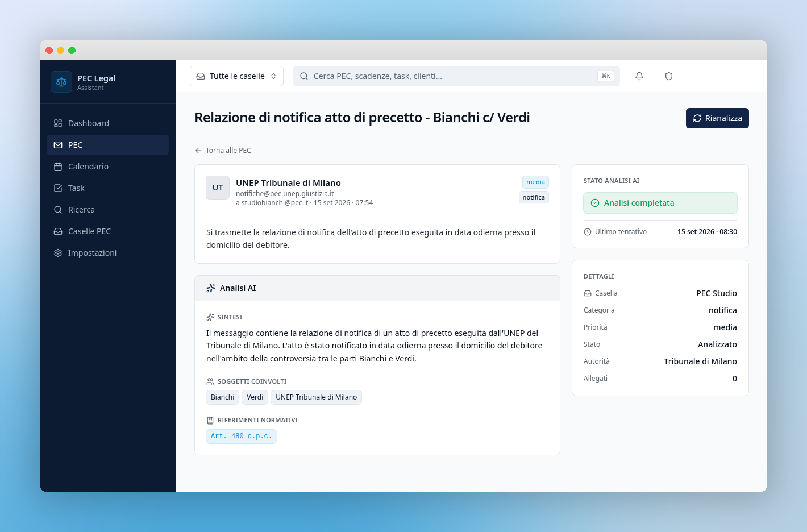Select the Bianchi subject chip

point(222,397)
